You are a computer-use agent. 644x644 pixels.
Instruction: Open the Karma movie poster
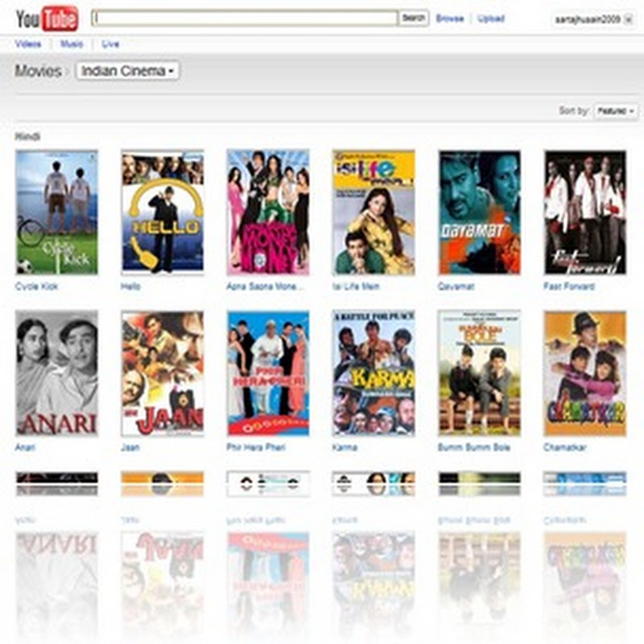[x=374, y=373]
